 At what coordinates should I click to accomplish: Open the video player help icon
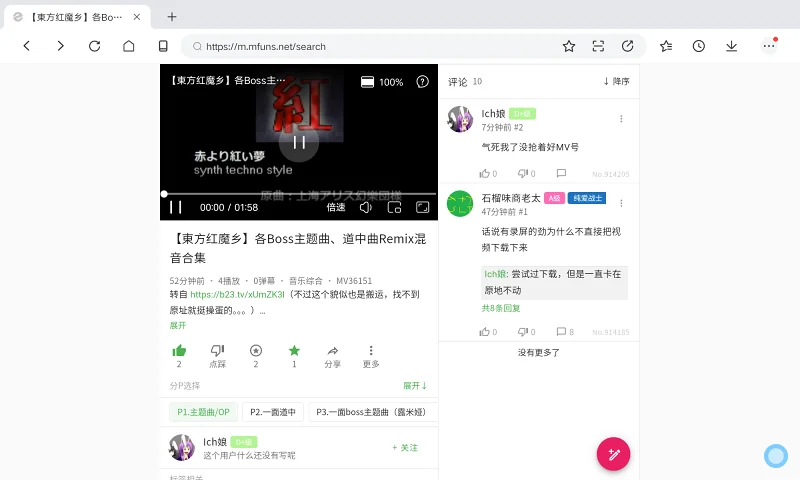click(x=422, y=82)
